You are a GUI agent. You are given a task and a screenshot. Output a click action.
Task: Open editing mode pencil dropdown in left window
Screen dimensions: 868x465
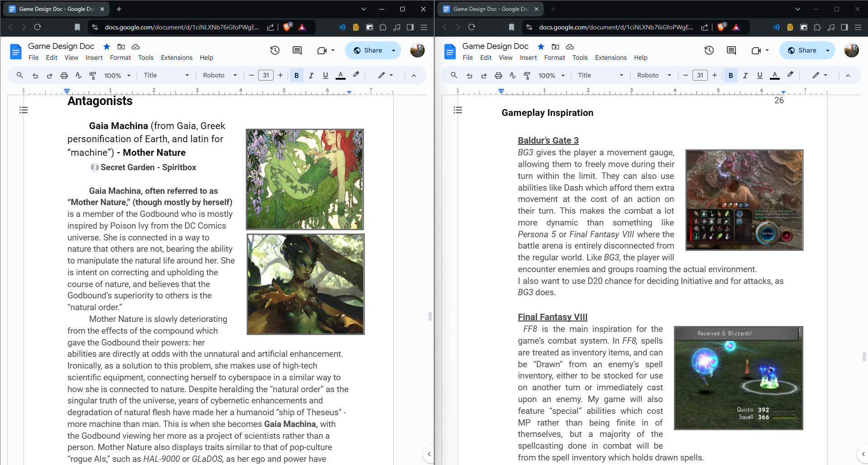click(386, 76)
